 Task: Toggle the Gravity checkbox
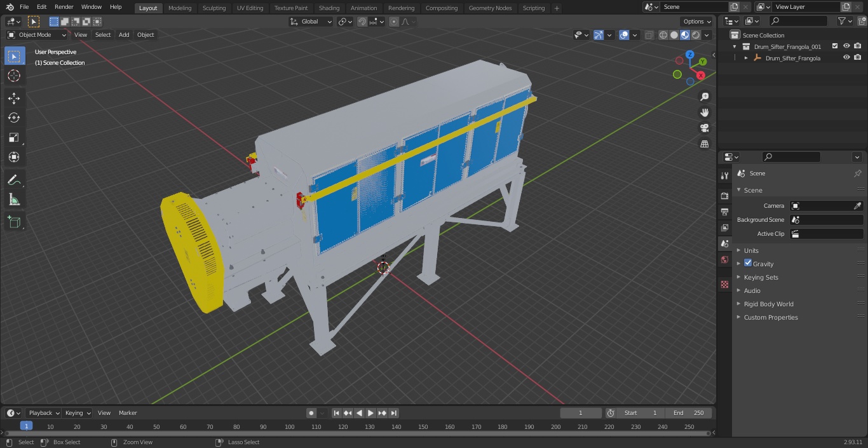[748, 263]
